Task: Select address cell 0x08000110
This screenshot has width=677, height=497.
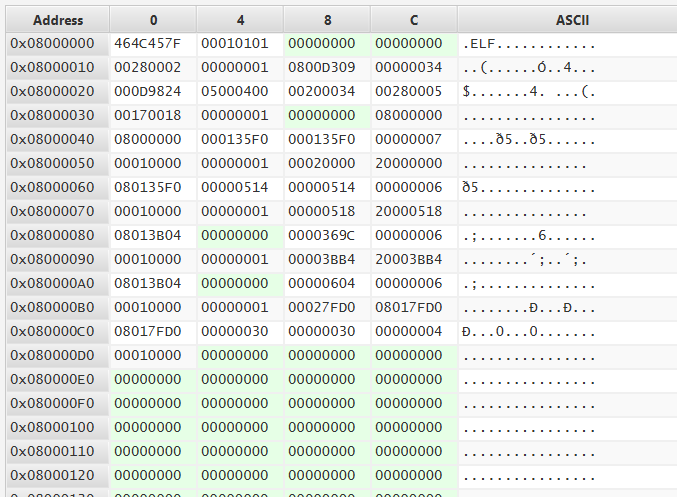Action: [x=58, y=451]
